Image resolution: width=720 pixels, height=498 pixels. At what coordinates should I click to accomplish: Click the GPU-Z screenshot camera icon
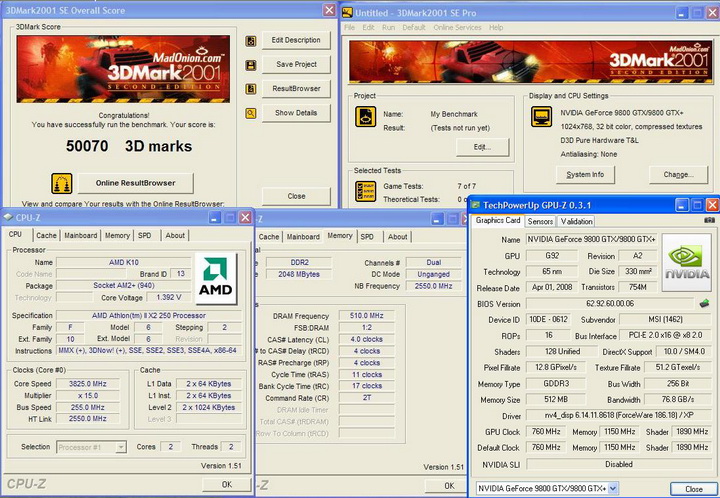coord(709,220)
